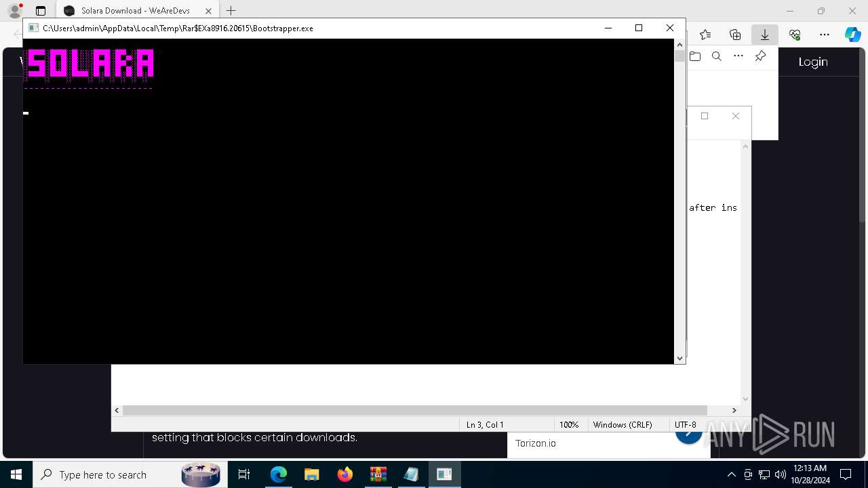Click Notepad horizontal scroll right arrow
Image resolution: width=868 pixels, height=488 pixels.
coord(734,410)
